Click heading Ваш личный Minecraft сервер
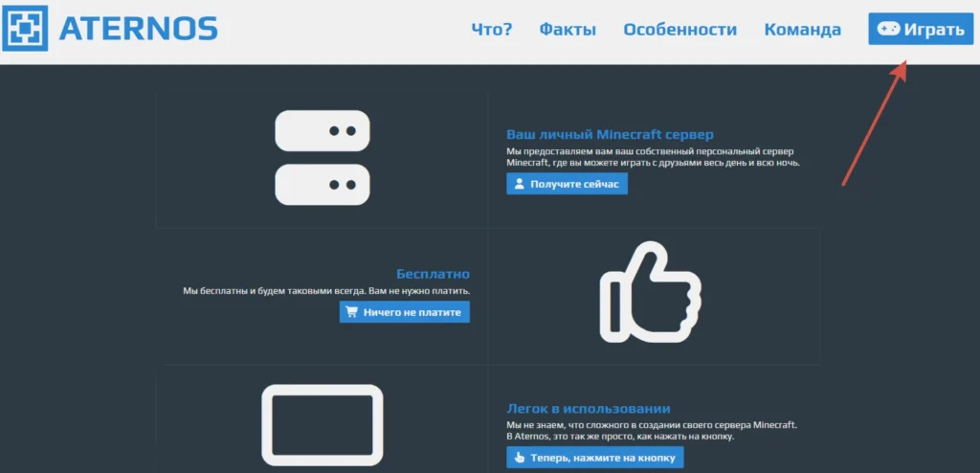This screenshot has height=473, width=980. (x=610, y=134)
